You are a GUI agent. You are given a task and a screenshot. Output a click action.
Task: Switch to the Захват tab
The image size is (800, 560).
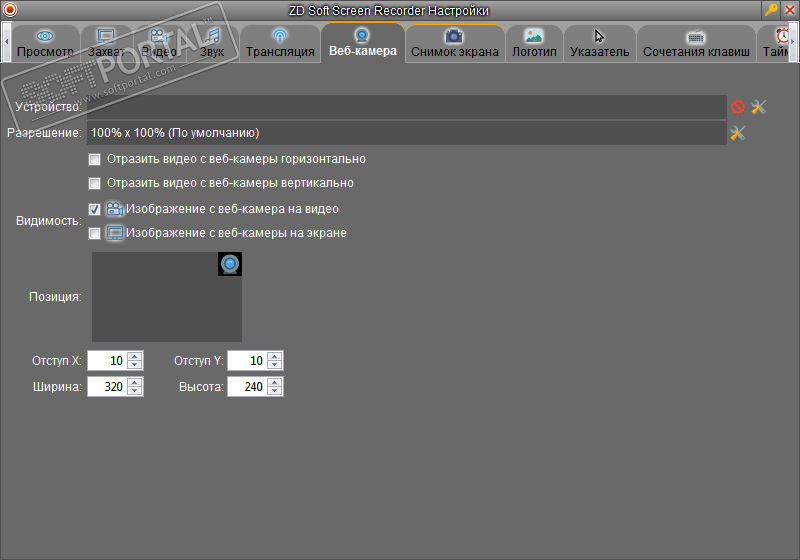106,43
